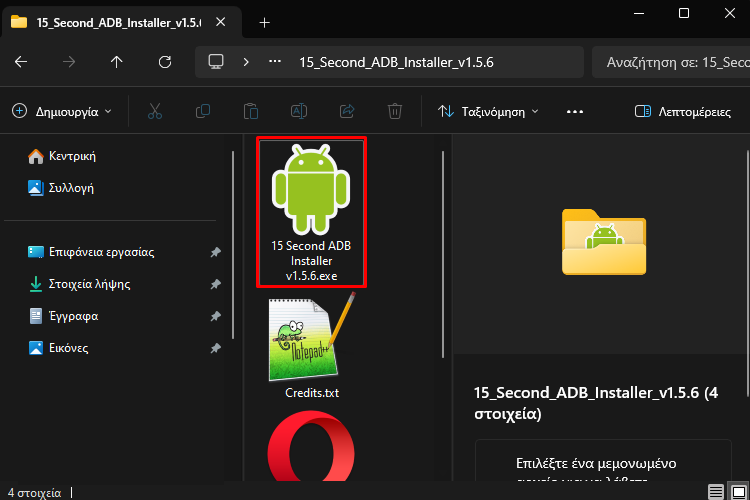Click the folder title in the details pane
The height and width of the screenshot is (500, 750).
pos(596,403)
